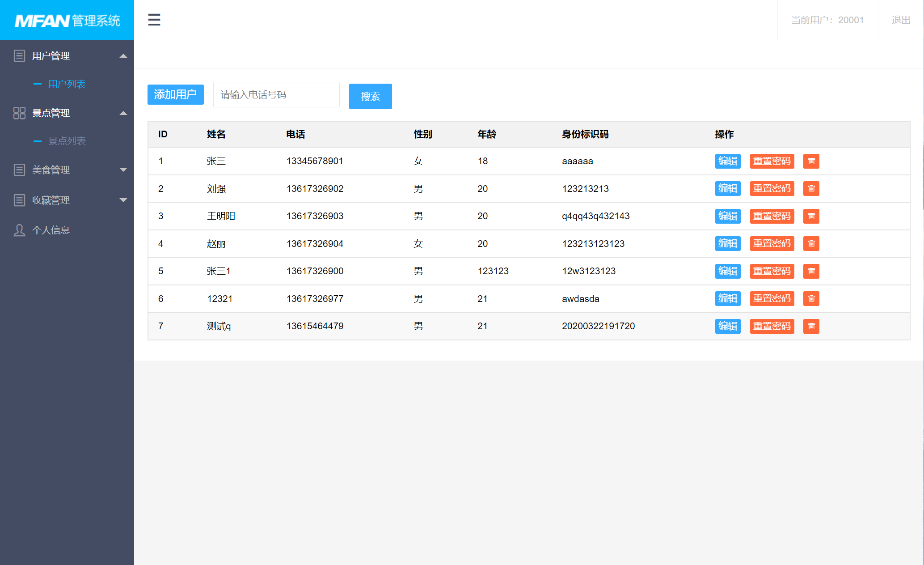The width and height of the screenshot is (924, 565).
Task: Click 退出 to log out
Action: [x=901, y=20]
